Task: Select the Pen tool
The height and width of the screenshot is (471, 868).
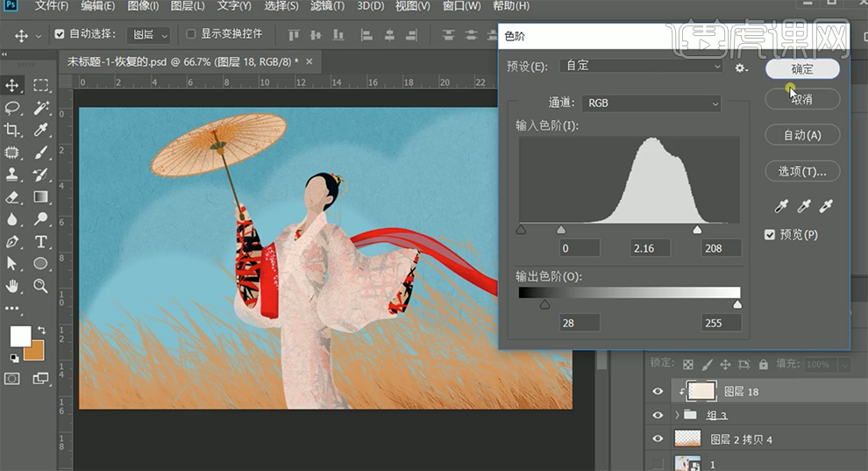Action: click(13, 241)
